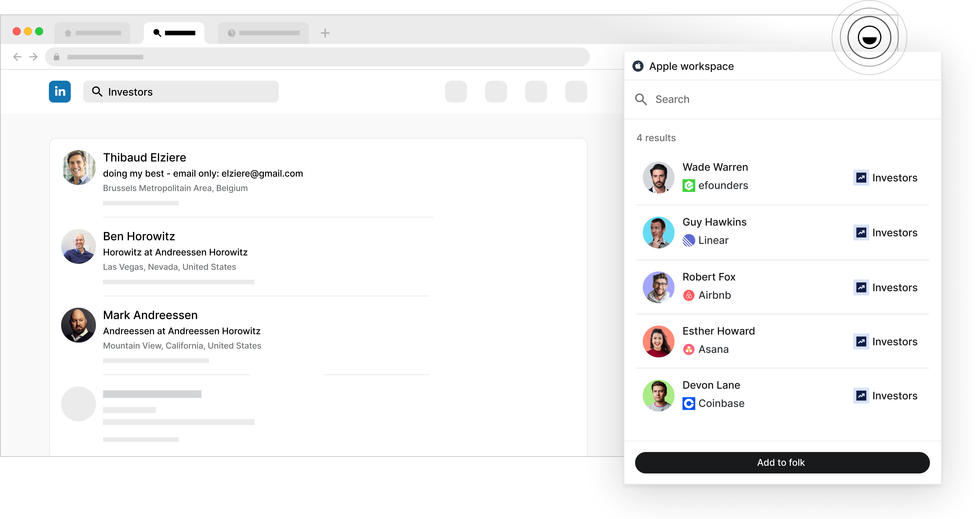This screenshot has width=980, height=519.
Task: Open Ben Horowitz's profile name link
Action: (x=139, y=236)
